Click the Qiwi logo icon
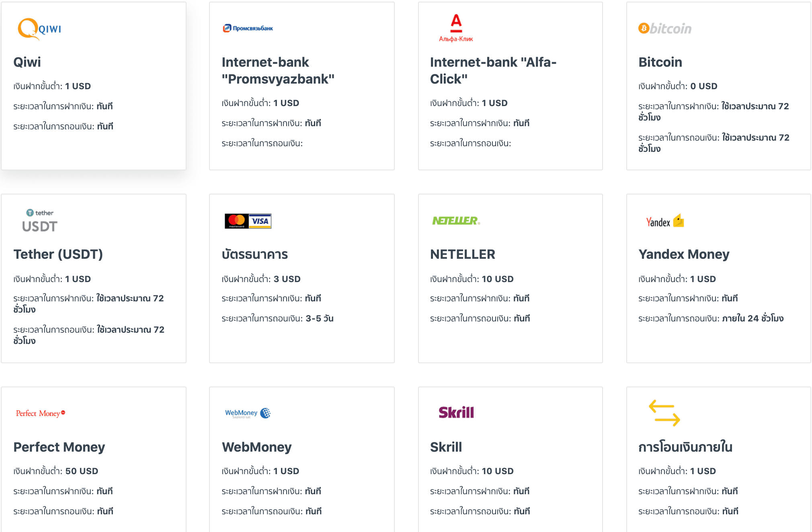Viewport: 812px width, 532px height. [x=39, y=29]
